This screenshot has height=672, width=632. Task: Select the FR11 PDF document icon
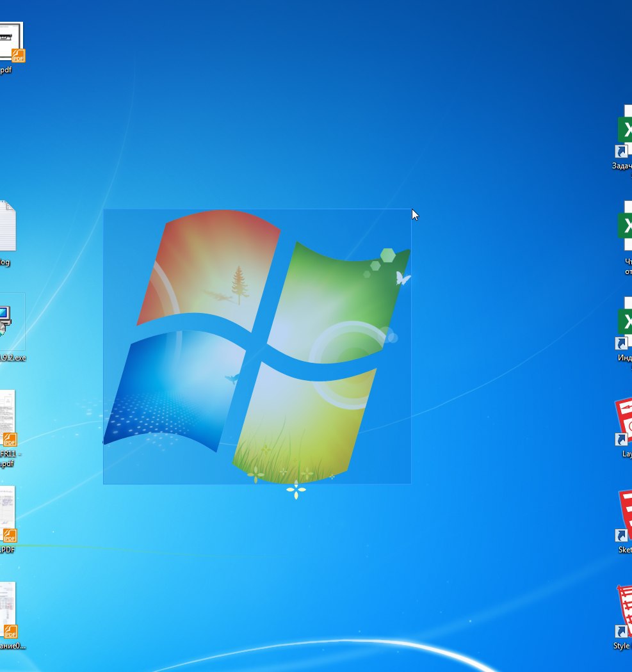pos(8,419)
